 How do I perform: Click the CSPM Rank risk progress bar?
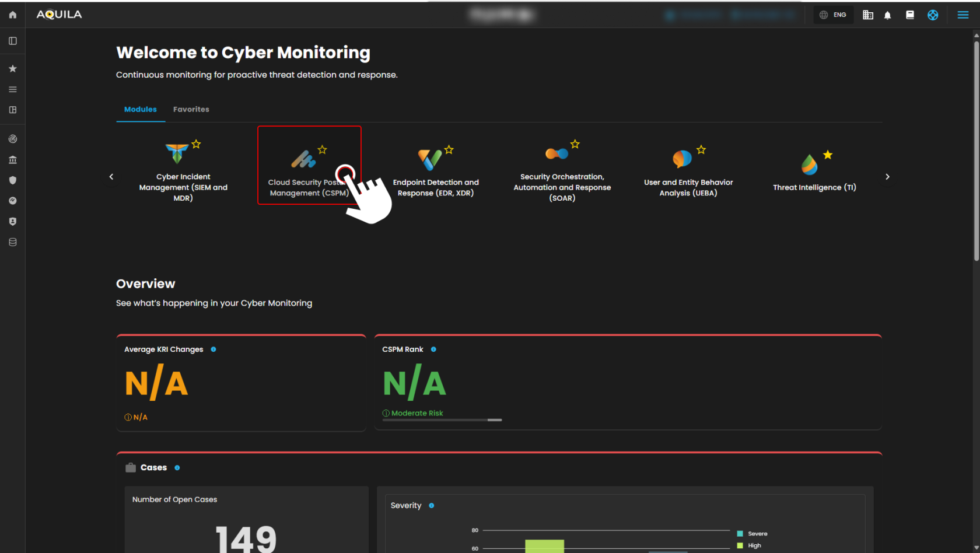pos(442,420)
